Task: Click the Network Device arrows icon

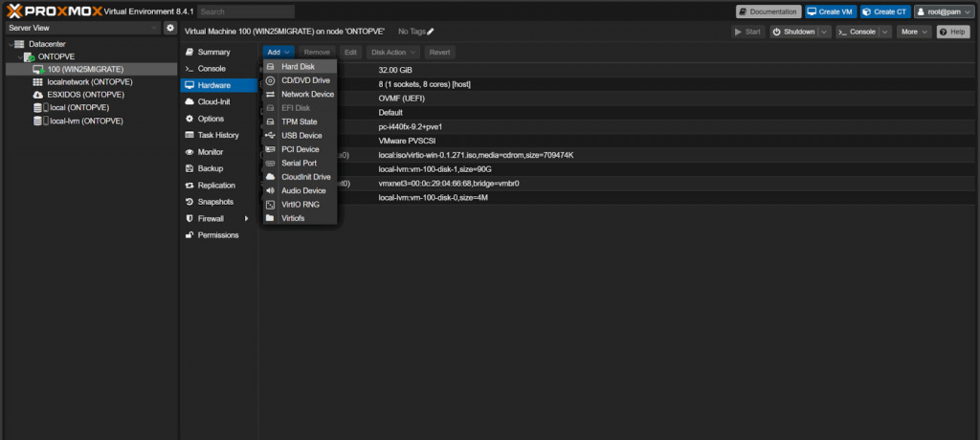Action: tap(270, 94)
